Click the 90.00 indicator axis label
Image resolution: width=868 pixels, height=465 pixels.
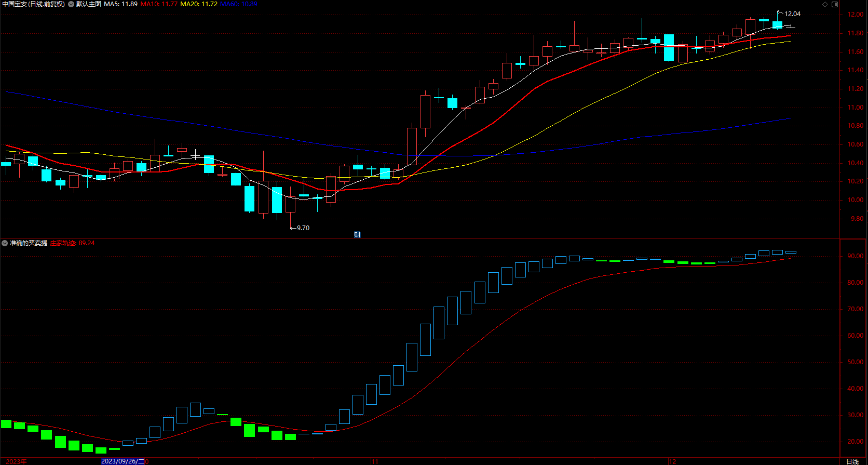click(x=856, y=256)
